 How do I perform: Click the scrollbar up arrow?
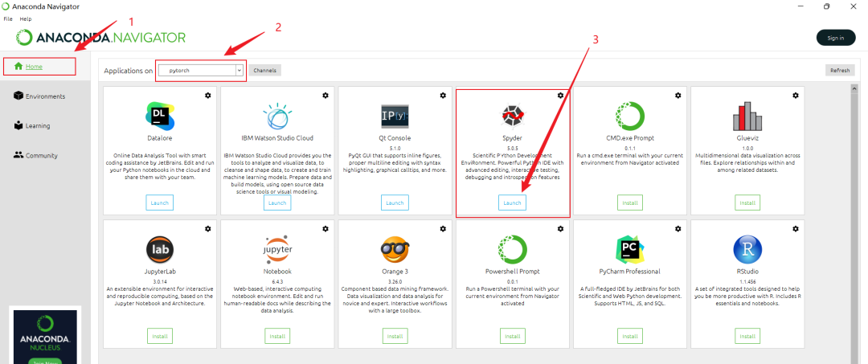coord(854,88)
